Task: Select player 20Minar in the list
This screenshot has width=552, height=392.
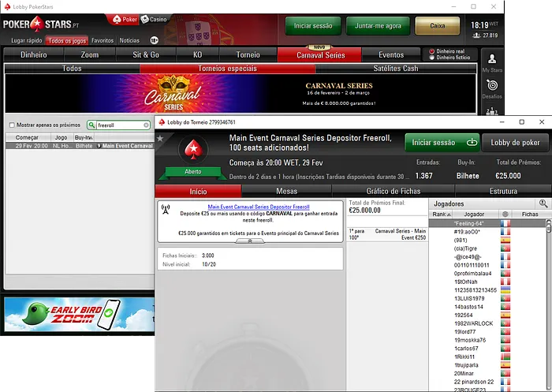Action: [487, 373]
